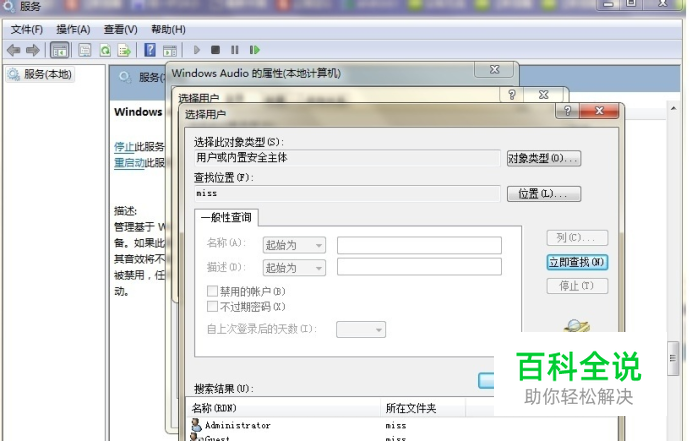Select Administrator in the search results
This screenshot has width=692, height=441.
pos(237,426)
